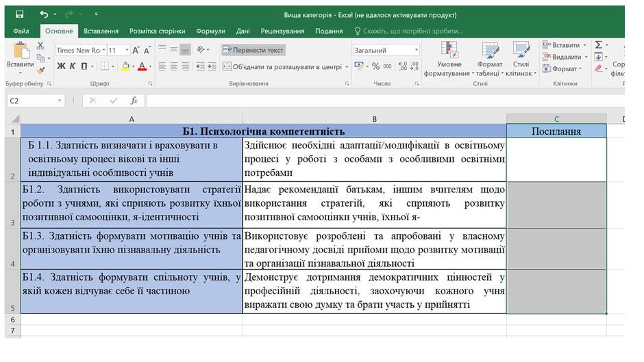Open Формат таблиці dropdown
The image size is (644, 362).
tap(490, 59)
